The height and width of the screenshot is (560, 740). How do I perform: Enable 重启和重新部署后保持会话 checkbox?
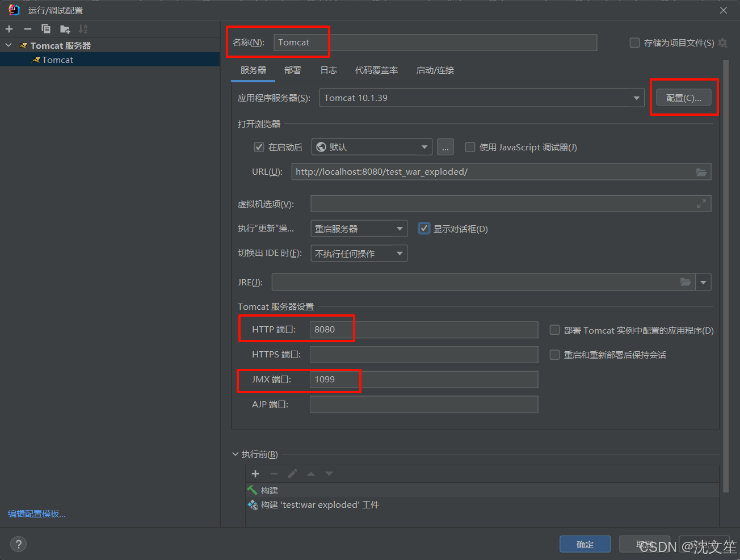(554, 355)
